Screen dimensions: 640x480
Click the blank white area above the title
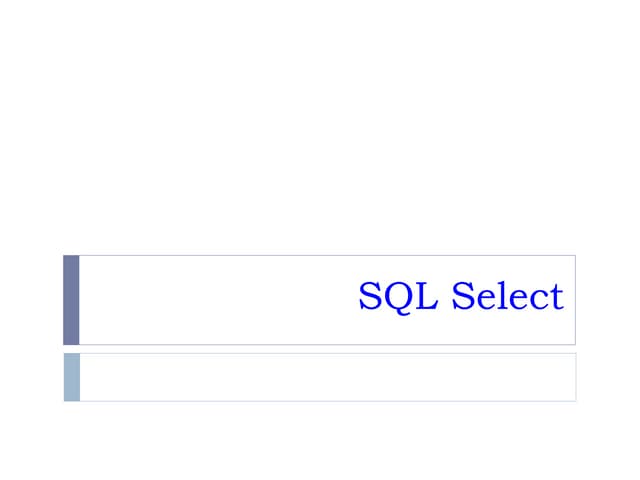click(x=320, y=130)
